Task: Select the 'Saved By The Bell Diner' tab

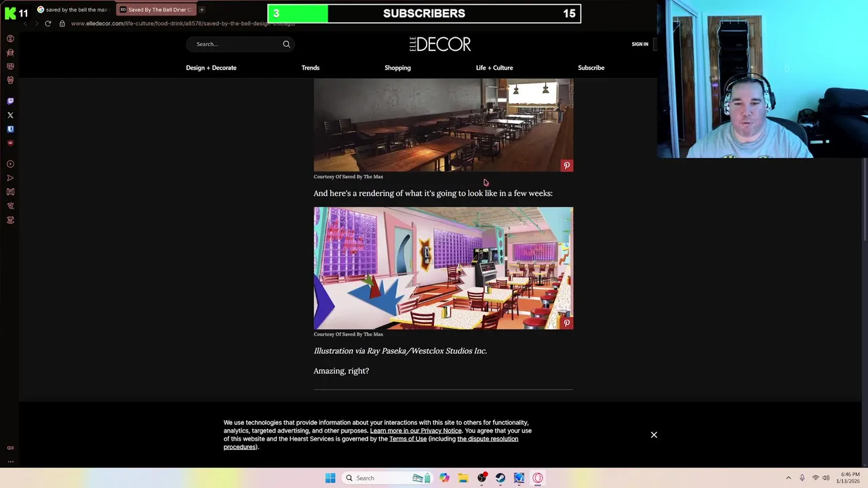Action: tap(155, 9)
